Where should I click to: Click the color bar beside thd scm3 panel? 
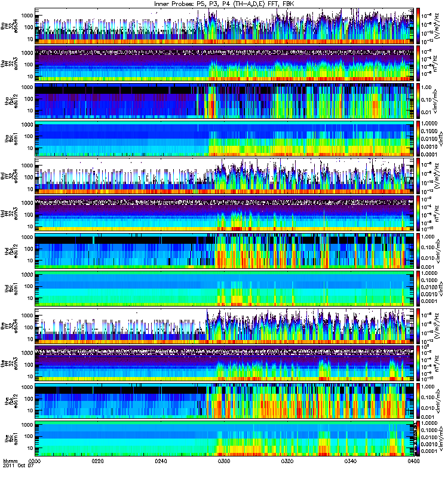click(418, 213)
